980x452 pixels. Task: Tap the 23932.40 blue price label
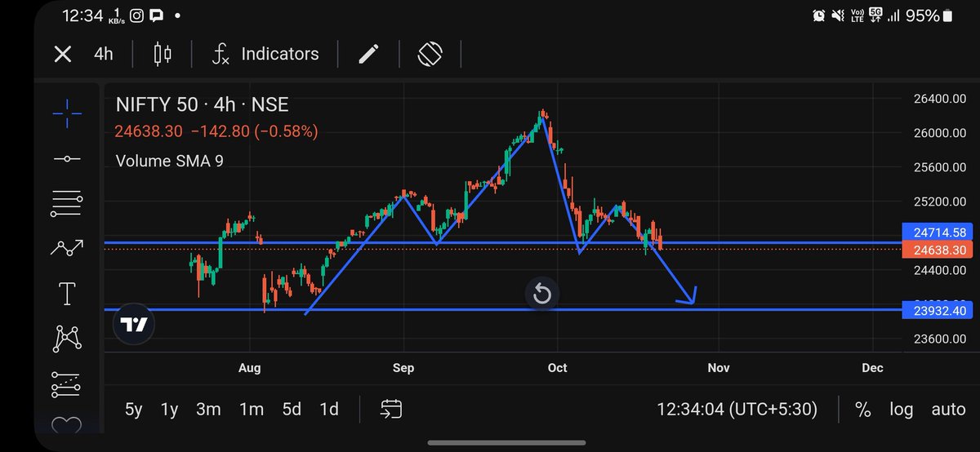(939, 310)
